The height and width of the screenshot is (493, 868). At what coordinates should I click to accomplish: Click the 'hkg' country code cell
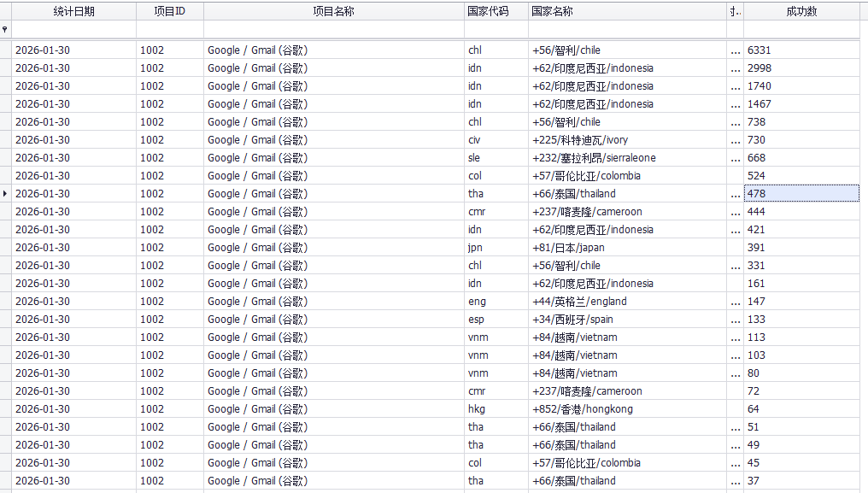496,408
